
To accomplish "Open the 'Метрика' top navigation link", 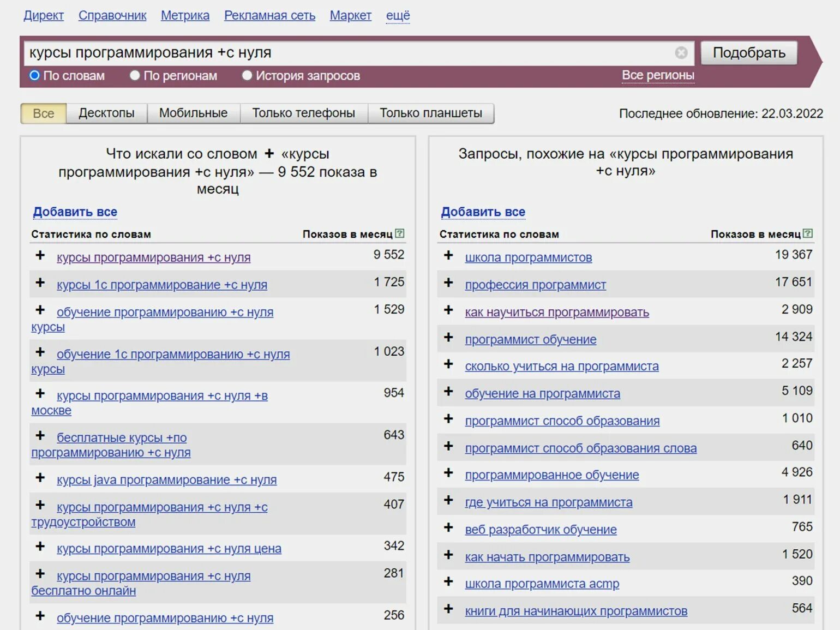I will (x=185, y=16).
